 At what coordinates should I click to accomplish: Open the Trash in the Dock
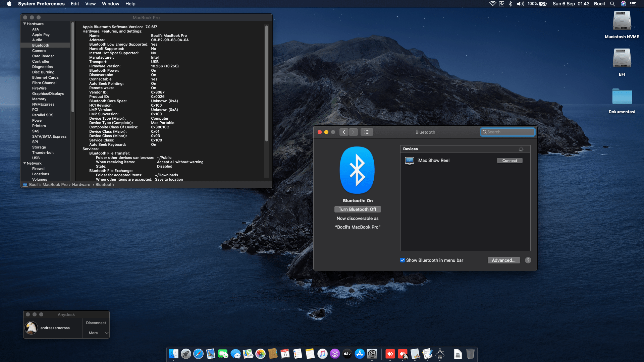tap(470, 354)
